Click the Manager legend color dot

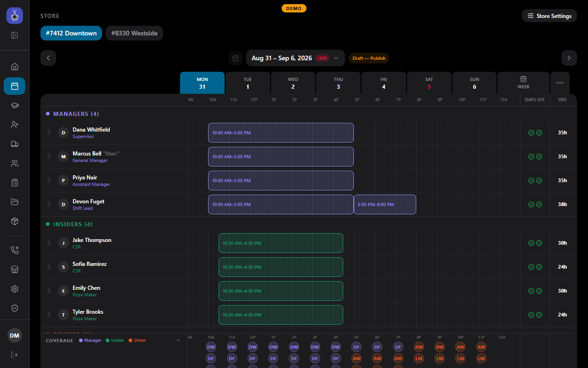81,340
